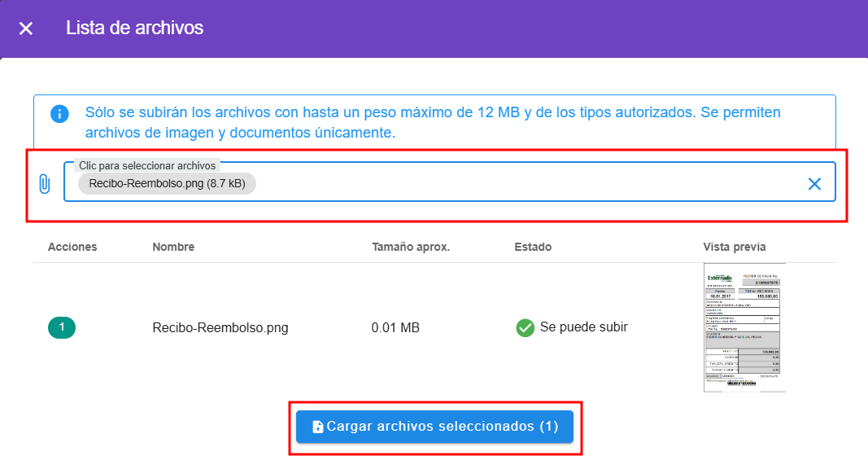The height and width of the screenshot is (469, 868).
Task: Click the Nombre column header
Action: pyautogui.click(x=173, y=247)
